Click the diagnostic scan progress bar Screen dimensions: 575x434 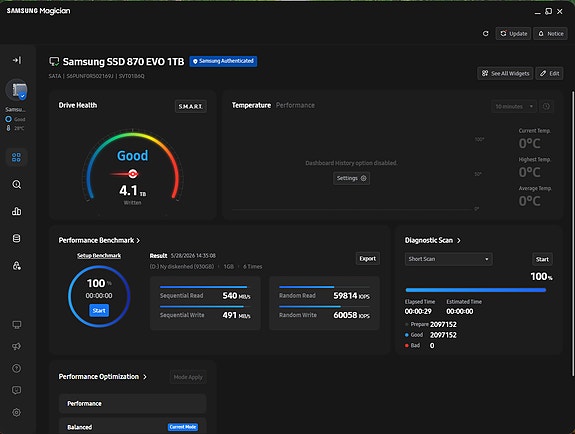[476, 290]
